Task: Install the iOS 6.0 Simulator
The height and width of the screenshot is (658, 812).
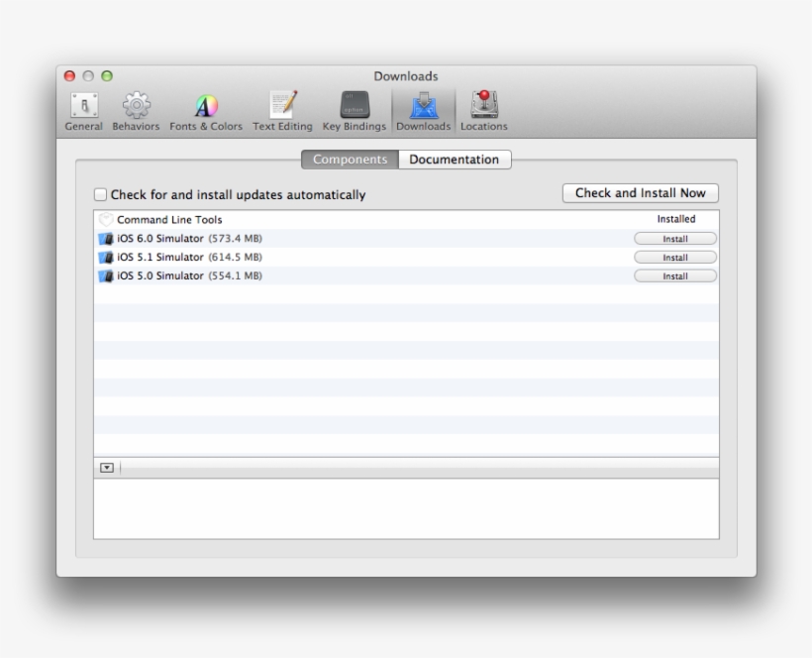Action: [675, 238]
